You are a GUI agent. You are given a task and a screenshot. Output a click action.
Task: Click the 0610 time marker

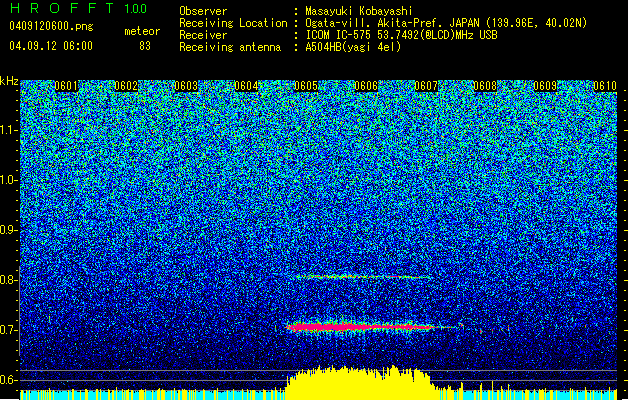click(x=605, y=86)
